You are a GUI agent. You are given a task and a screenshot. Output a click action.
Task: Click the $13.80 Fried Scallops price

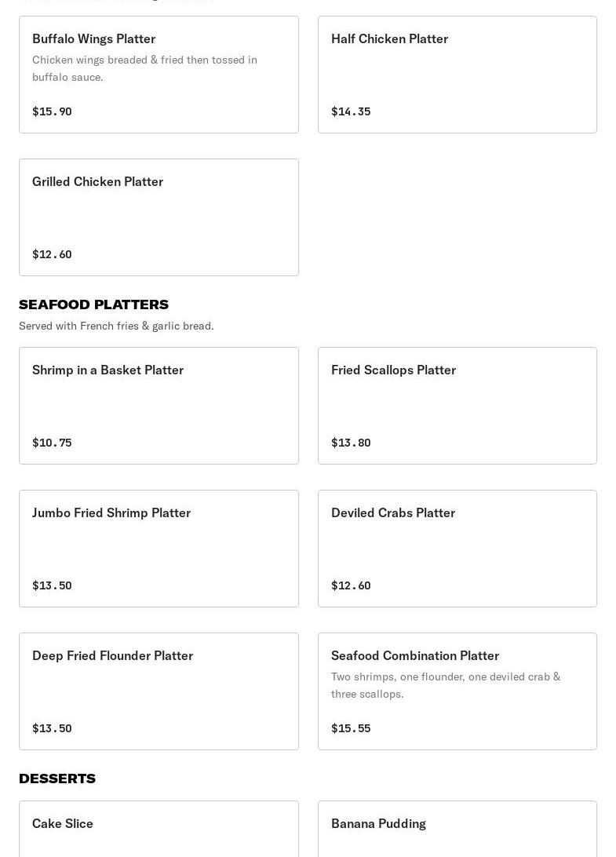point(351,443)
